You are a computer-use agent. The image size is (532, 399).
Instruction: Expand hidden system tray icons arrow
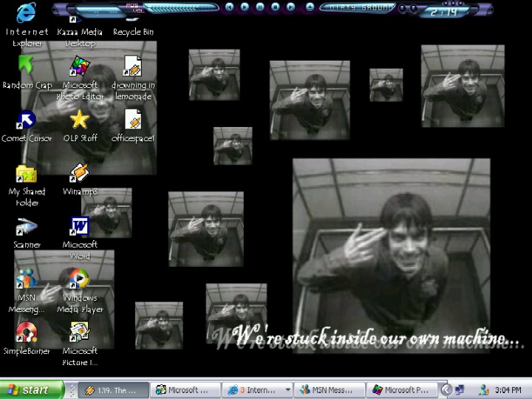tap(446, 390)
